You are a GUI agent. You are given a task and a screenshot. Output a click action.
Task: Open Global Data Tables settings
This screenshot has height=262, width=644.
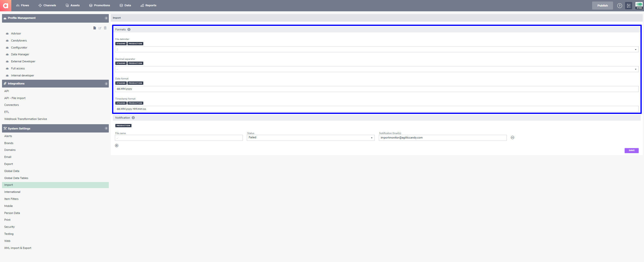click(x=16, y=178)
